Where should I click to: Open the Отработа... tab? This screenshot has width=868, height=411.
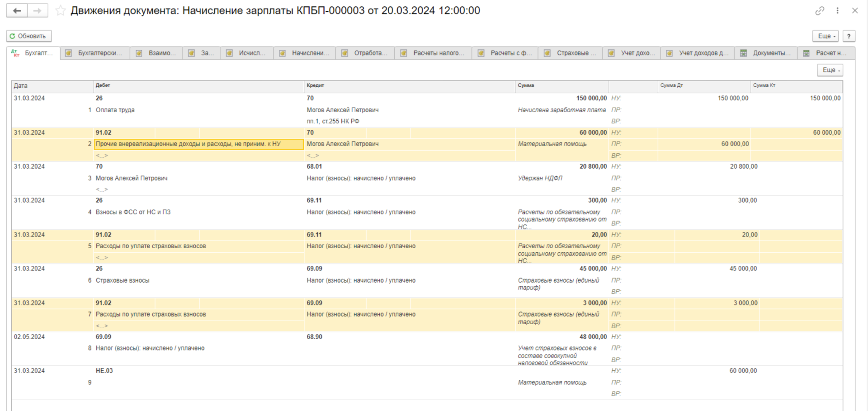[x=365, y=53]
